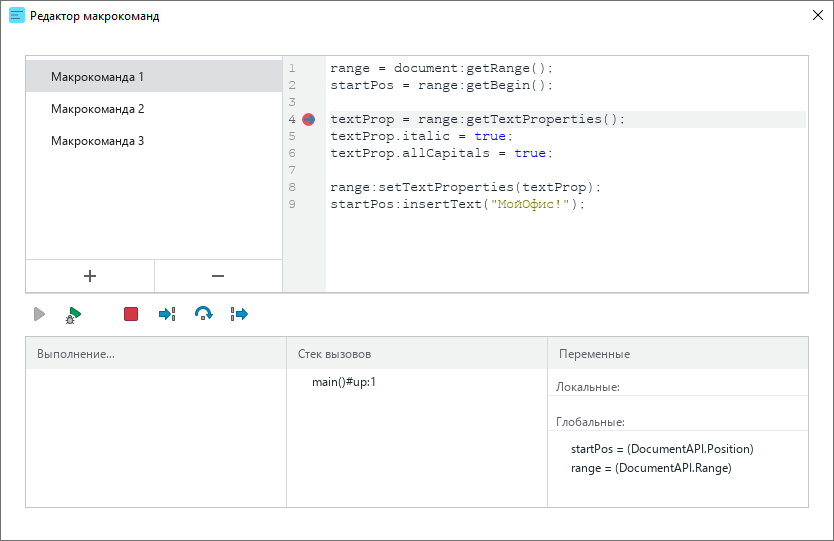Remove the macro with the minus button
This screenshot has width=834, height=541.
218,276
